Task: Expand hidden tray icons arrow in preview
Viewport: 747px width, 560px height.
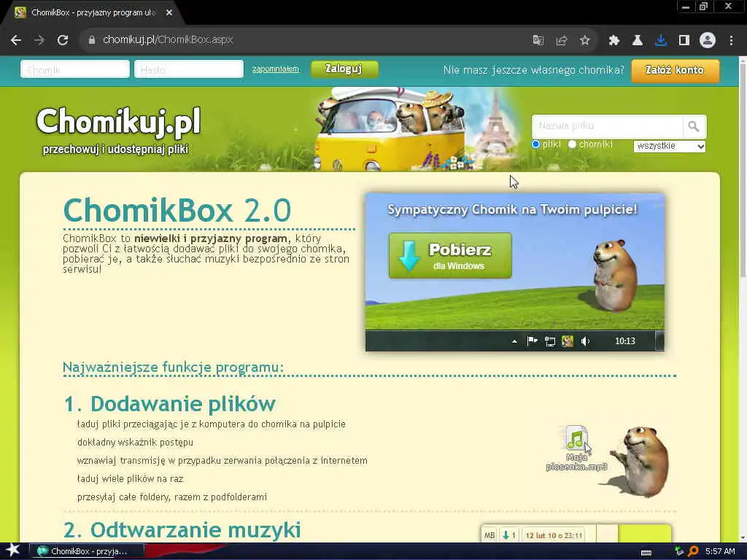Action: click(514, 341)
